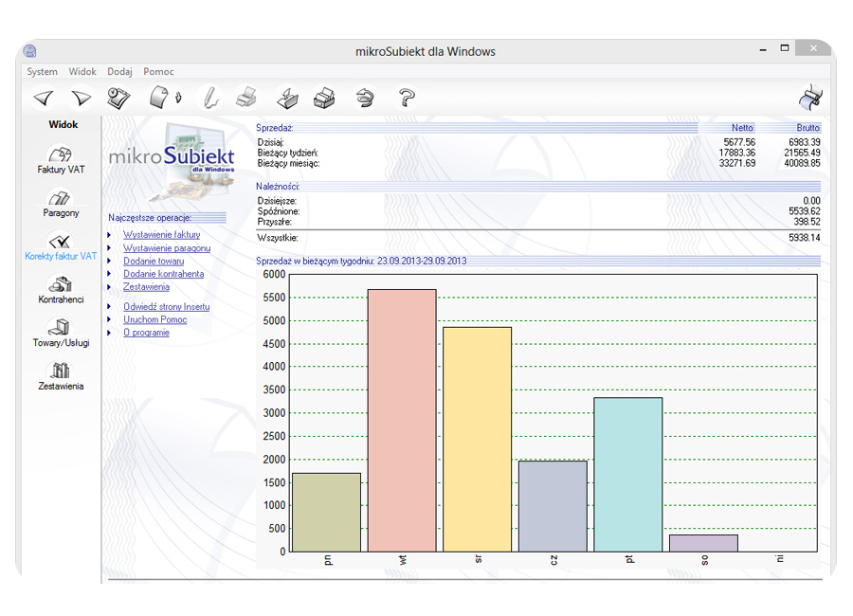This screenshot has width=853, height=616.
Task: Select Korekty faktur VAT in sidebar
Action: tap(61, 246)
